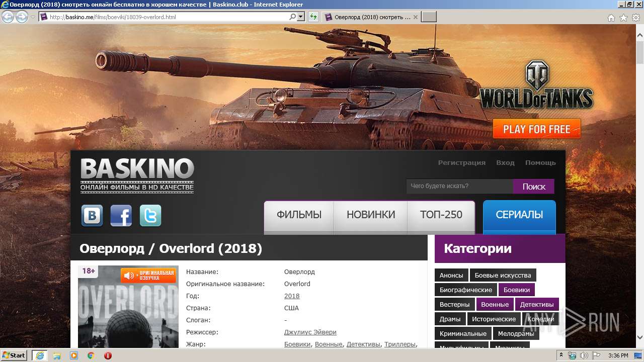The height and width of the screenshot is (362, 644).
Task: Open the red Opera taskbar icon
Action: [x=108, y=355]
